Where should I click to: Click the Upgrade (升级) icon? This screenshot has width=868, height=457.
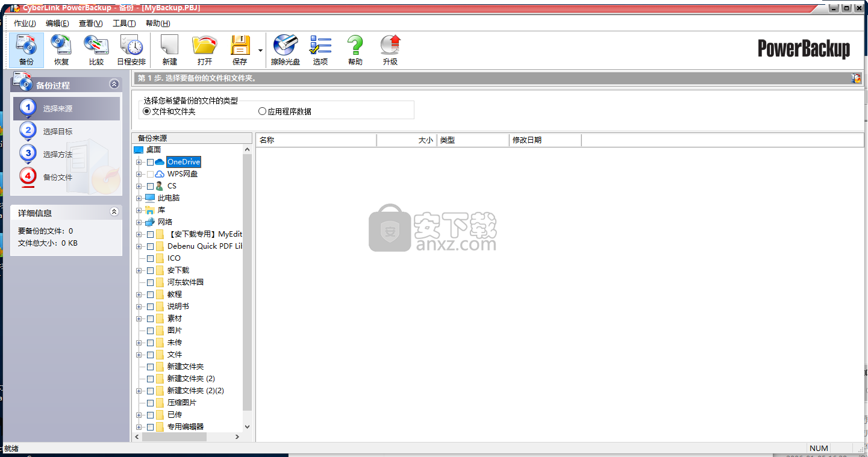(x=390, y=50)
